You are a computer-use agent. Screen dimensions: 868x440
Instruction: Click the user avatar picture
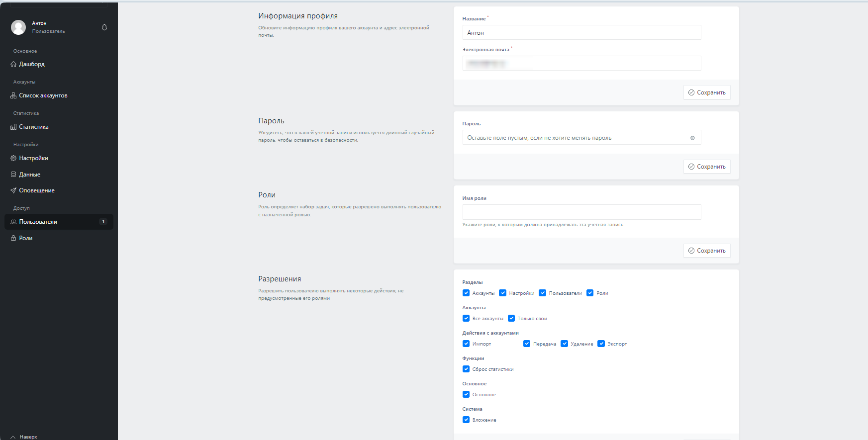click(18, 27)
